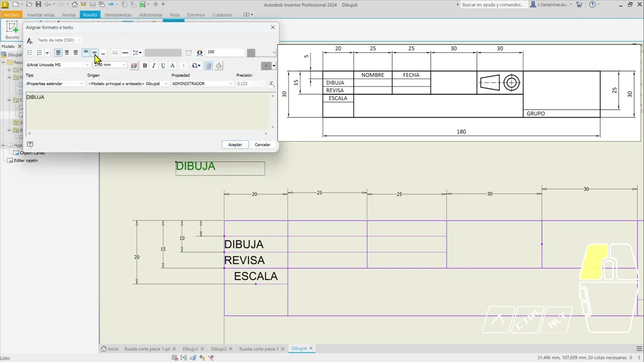Click Aceptar in the format dialog
The width and height of the screenshot is (644, 362).
[235, 145]
